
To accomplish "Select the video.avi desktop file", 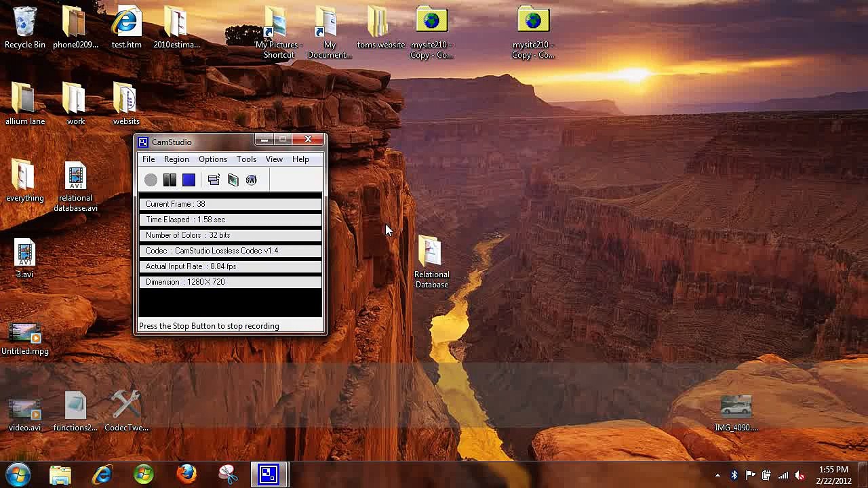I will 25,415.
